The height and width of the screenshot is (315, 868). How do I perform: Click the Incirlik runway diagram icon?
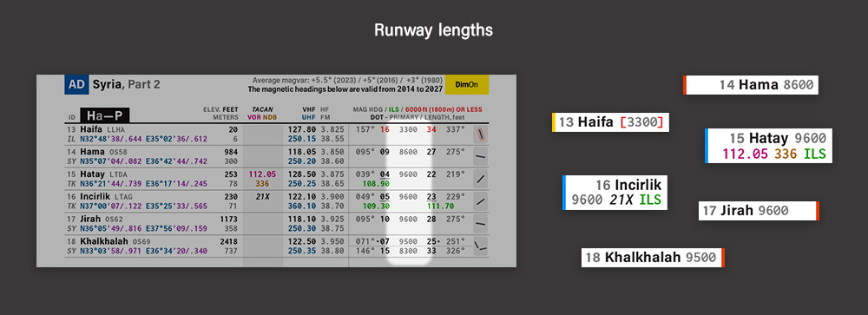click(x=481, y=202)
